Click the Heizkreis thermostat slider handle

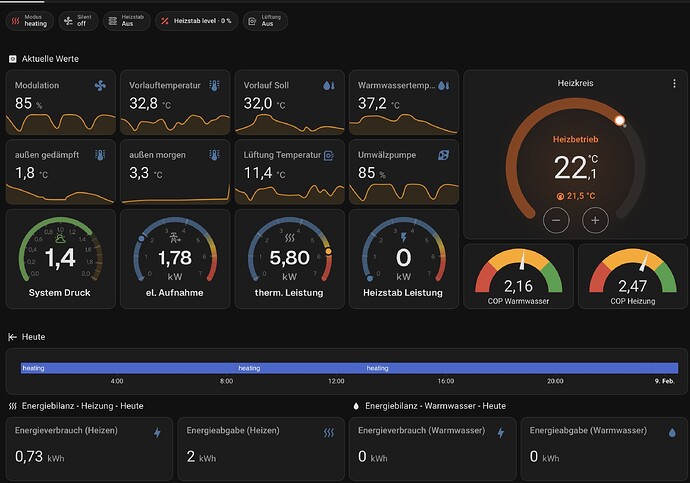(x=620, y=120)
